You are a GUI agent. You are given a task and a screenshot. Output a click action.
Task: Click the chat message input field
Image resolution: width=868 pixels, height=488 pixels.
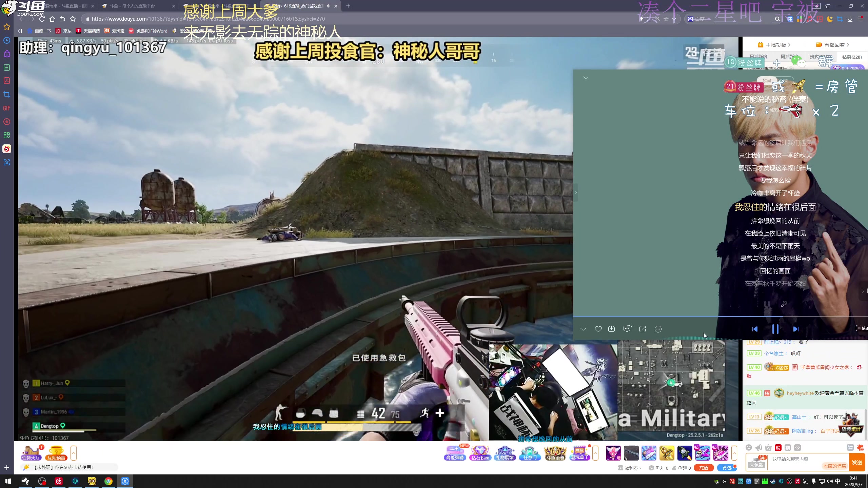point(808,462)
